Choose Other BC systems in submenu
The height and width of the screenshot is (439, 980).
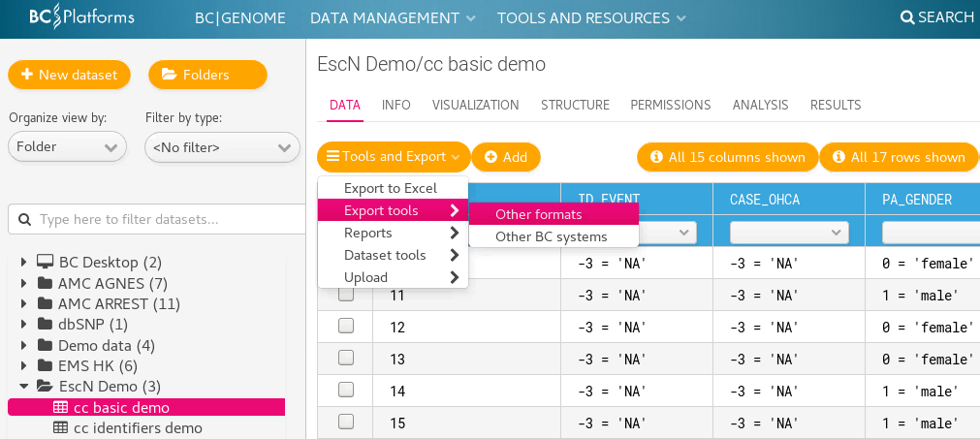[x=553, y=236]
